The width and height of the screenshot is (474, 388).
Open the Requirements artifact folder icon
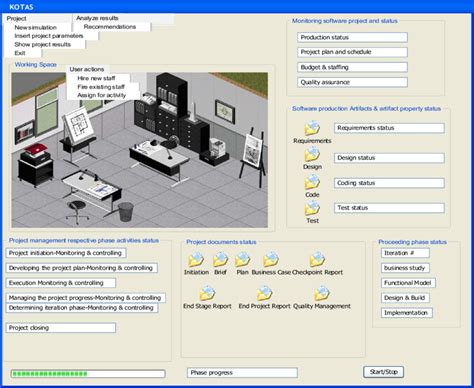[312, 128]
